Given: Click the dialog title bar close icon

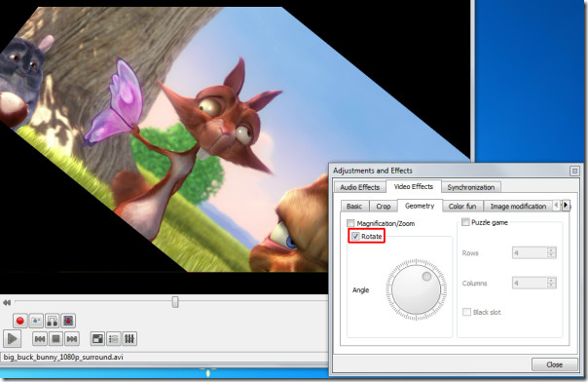Looking at the screenshot, I should pyautogui.click(x=574, y=172).
